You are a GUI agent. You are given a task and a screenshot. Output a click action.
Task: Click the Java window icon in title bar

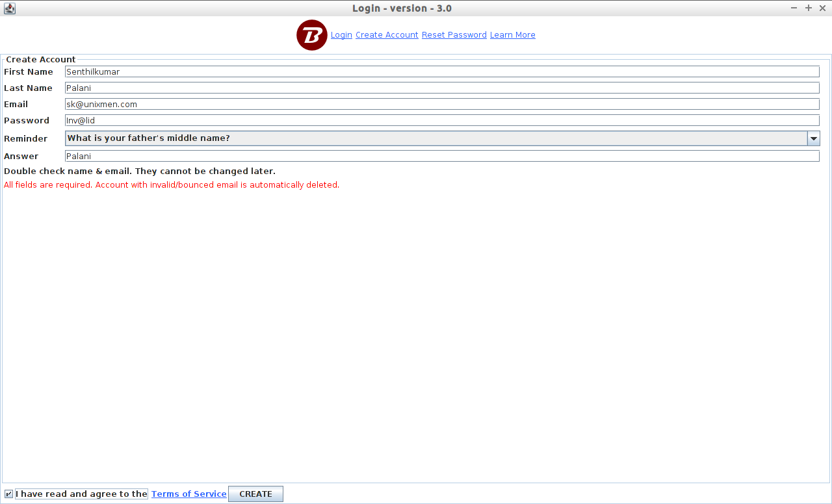click(9, 8)
